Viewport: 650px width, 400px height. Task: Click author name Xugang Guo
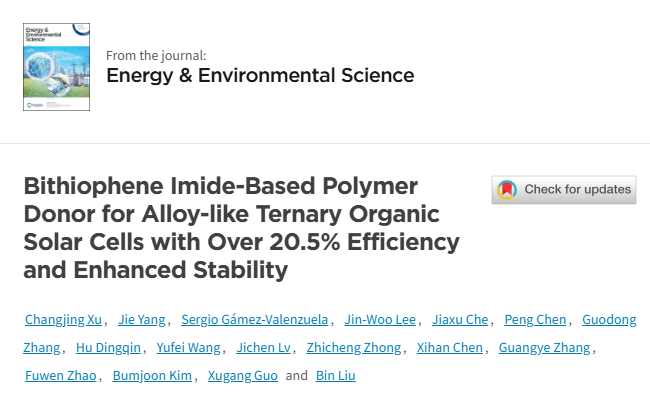click(243, 376)
